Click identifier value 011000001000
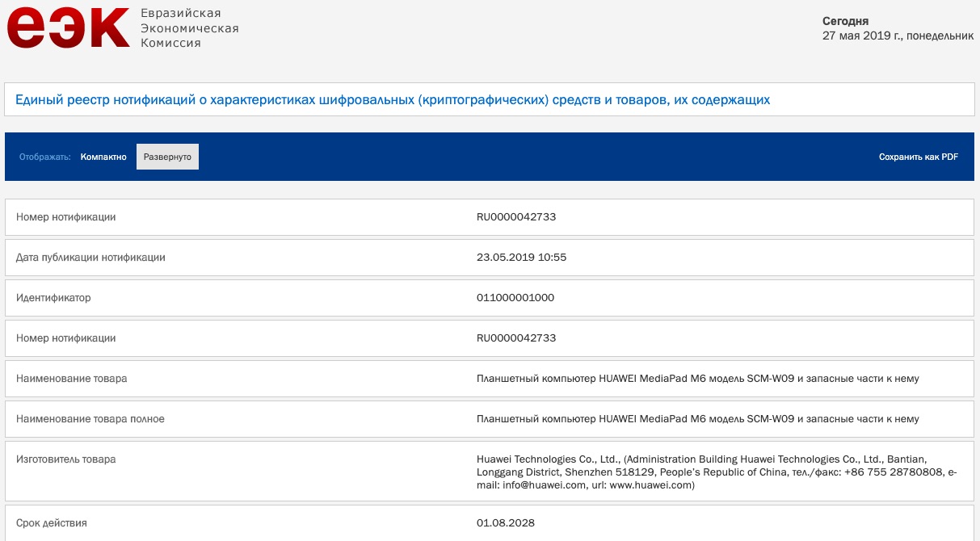This screenshot has height=541, width=980. (515, 298)
